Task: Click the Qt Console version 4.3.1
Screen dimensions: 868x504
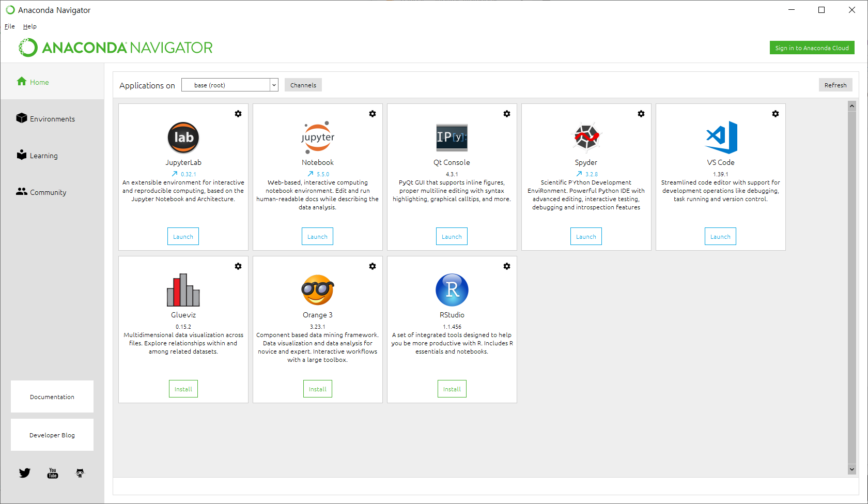Action: click(452, 174)
